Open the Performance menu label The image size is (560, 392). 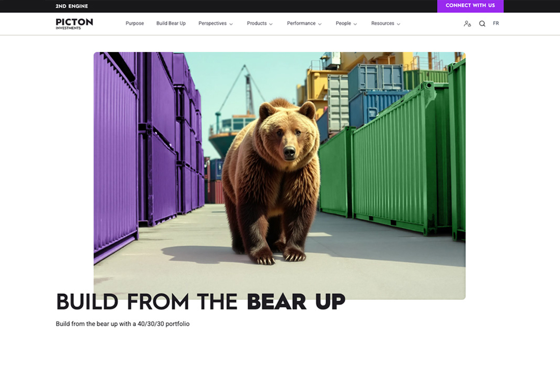coord(301,23)
